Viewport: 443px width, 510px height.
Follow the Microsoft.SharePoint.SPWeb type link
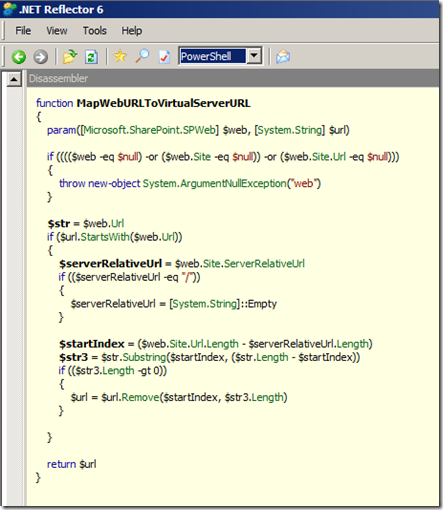(150, 130)
